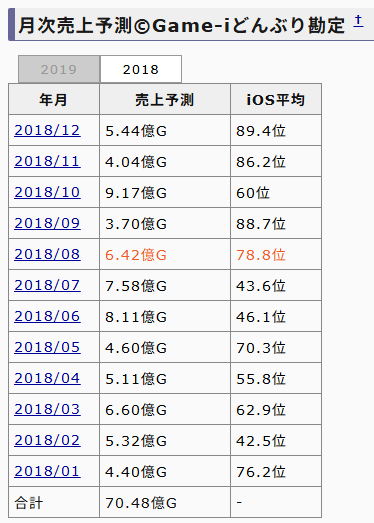The image size is (374, 523).
Task: Select the highlighted 6.42億G sales cell
Action: pos(165,254)
